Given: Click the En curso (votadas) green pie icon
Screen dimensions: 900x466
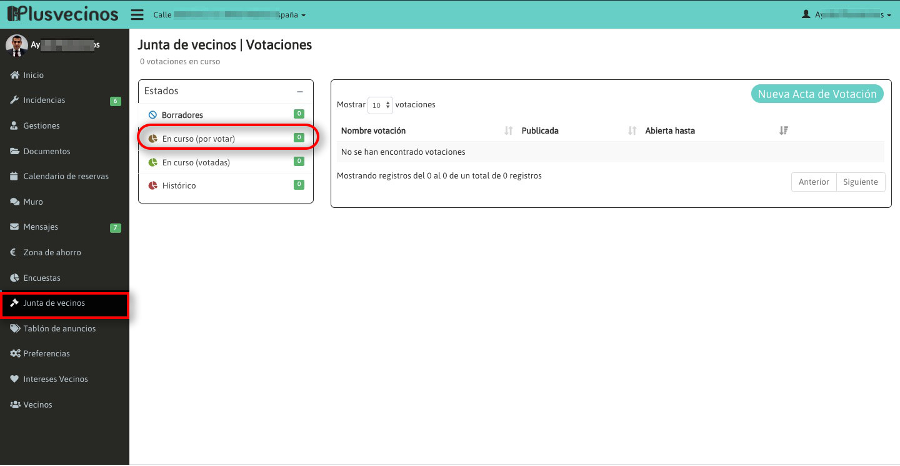Looking at the screenshot, I should (x=153, y=162).
